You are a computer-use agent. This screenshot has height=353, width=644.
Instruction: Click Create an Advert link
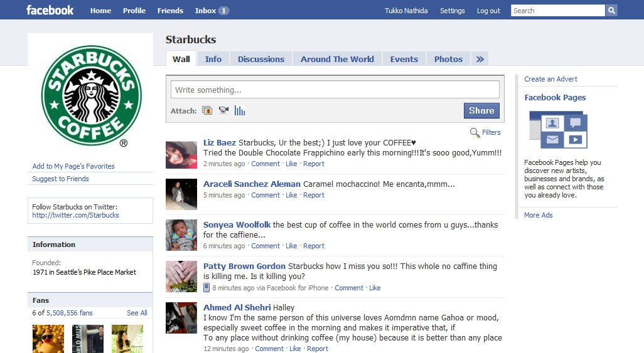[x=550, y=79]
